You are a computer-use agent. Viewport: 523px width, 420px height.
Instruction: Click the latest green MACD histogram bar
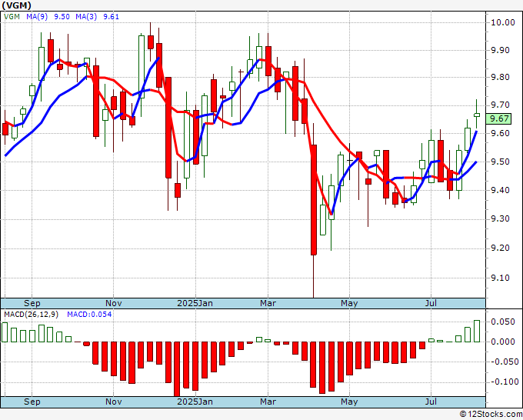coord(477,332)
